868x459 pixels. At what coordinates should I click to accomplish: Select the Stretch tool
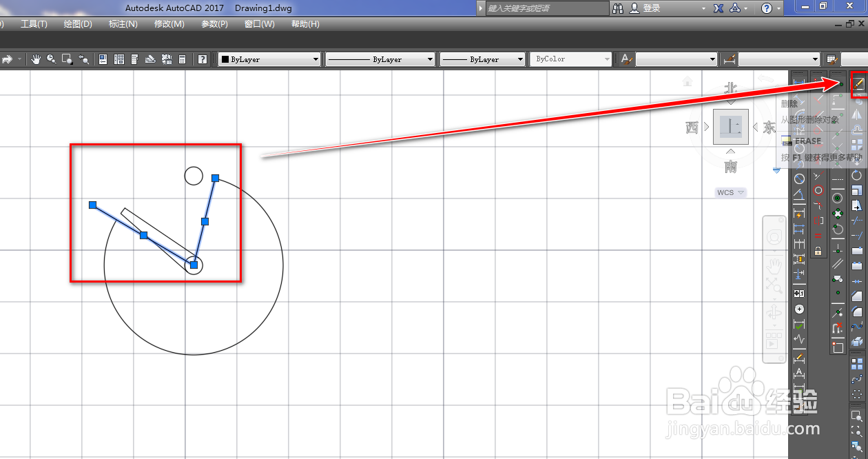click(x=857, y=205)
